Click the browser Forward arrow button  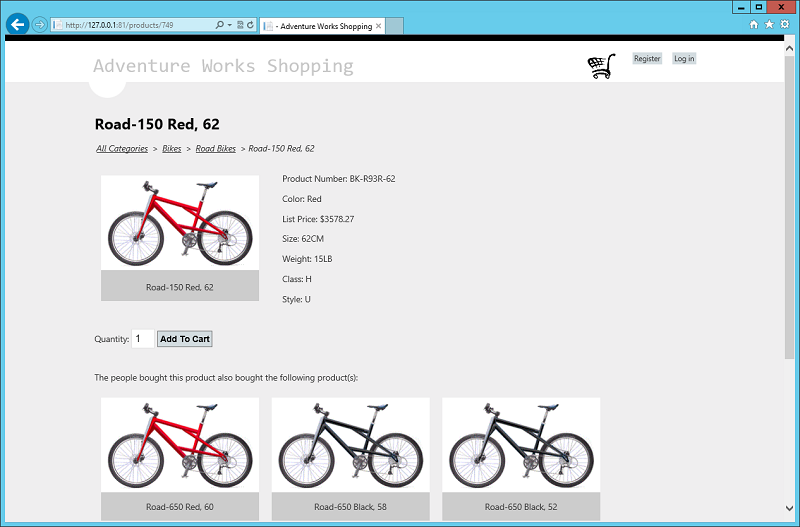[39, 24]
